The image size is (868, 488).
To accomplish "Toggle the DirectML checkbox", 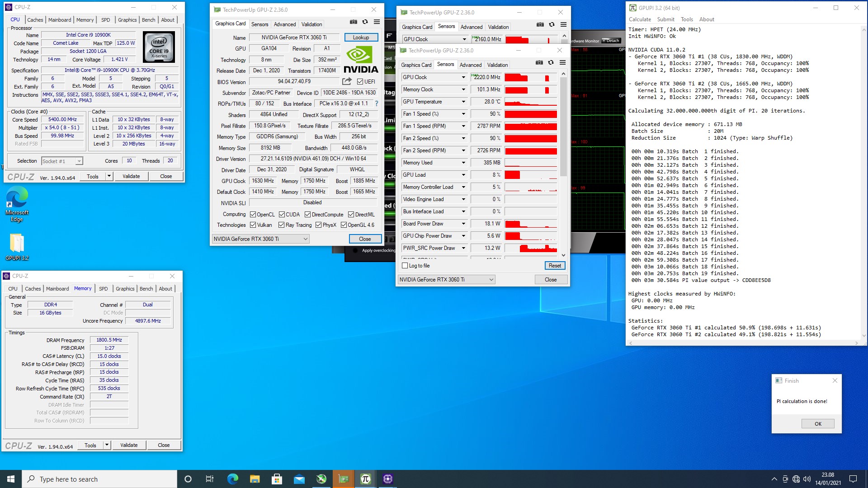I will tap(351, 215).
